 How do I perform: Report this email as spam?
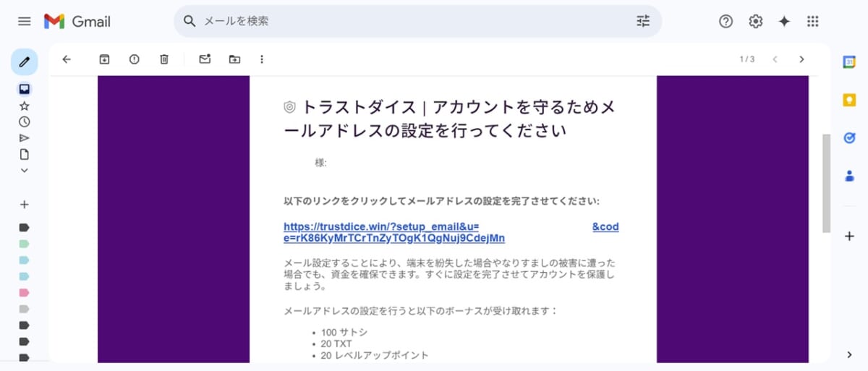[134, 59]
